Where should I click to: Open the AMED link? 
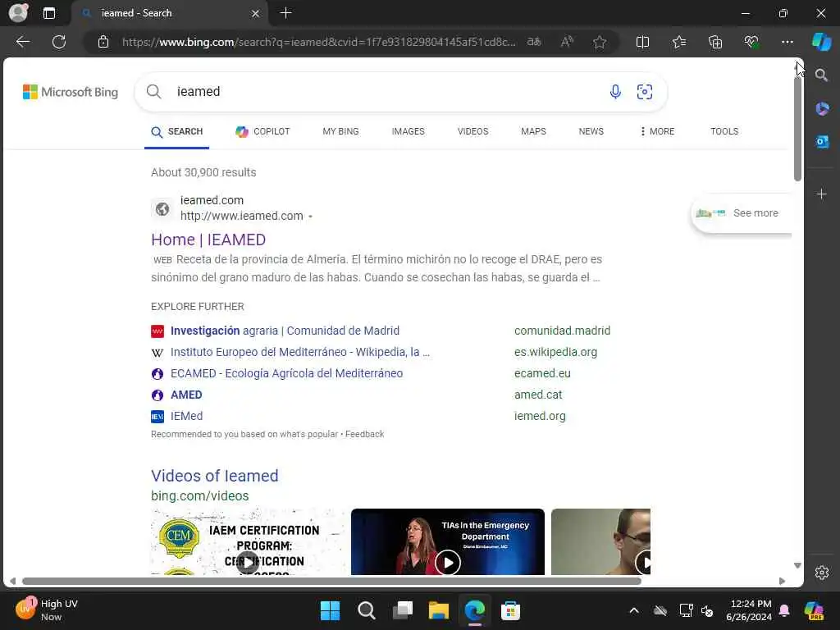pyautogui.click(x=186, y=395)
